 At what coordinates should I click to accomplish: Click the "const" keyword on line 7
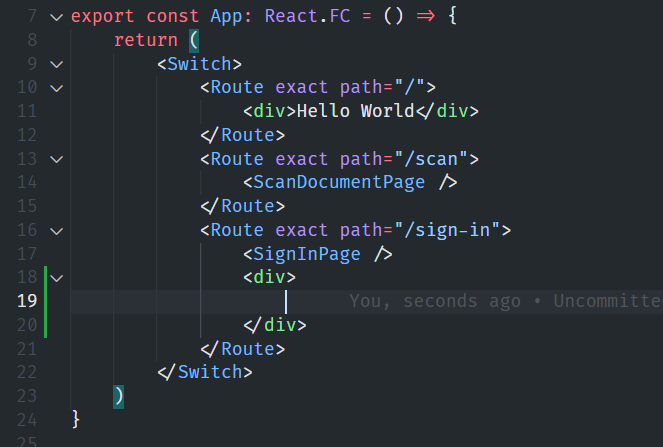[173, 16]
